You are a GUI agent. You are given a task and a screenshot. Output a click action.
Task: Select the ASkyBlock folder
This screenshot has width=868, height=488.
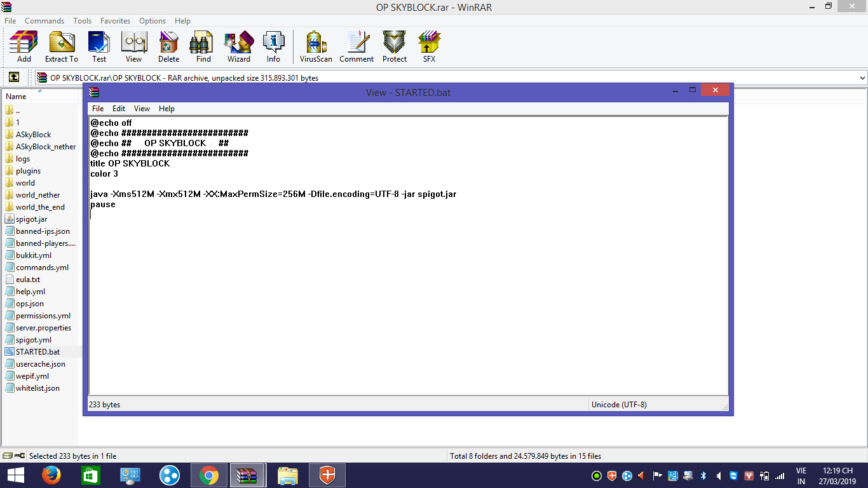(28, 135)
